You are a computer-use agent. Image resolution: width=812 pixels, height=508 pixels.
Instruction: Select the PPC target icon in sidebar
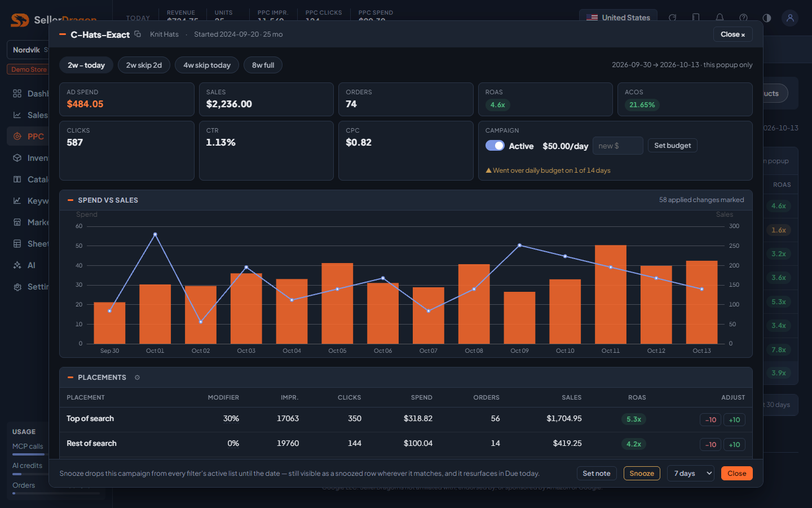[17, 137]
